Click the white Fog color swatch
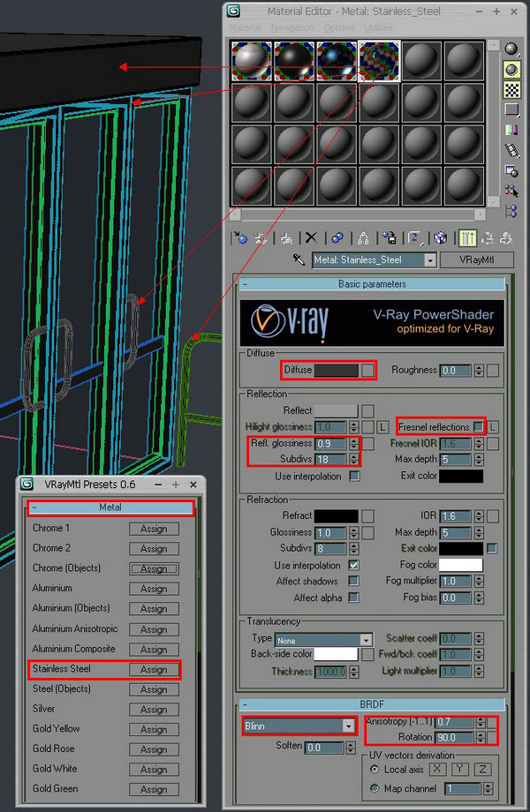The height and width of the screenshot is (812, 530). (x=461, y=565)
